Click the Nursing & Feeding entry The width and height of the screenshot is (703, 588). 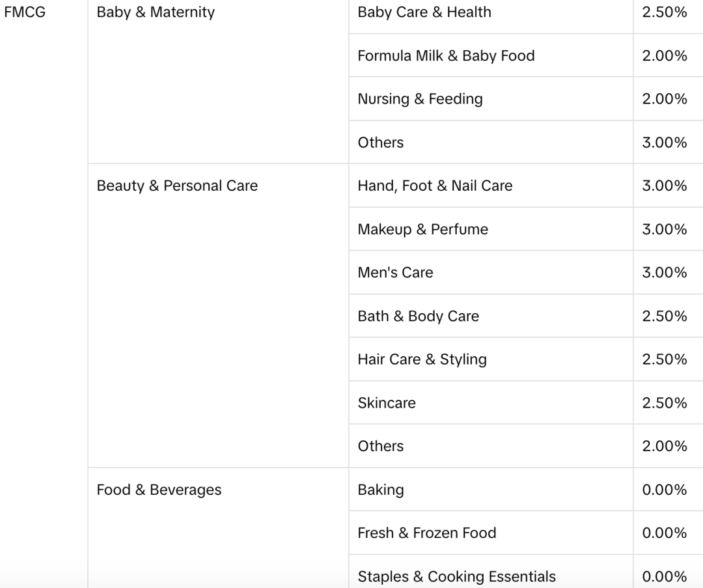420,99
